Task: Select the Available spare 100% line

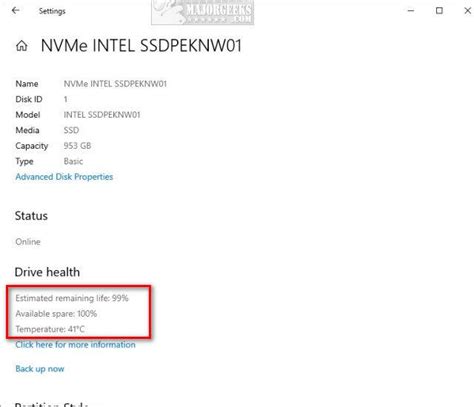Action: 56,314
